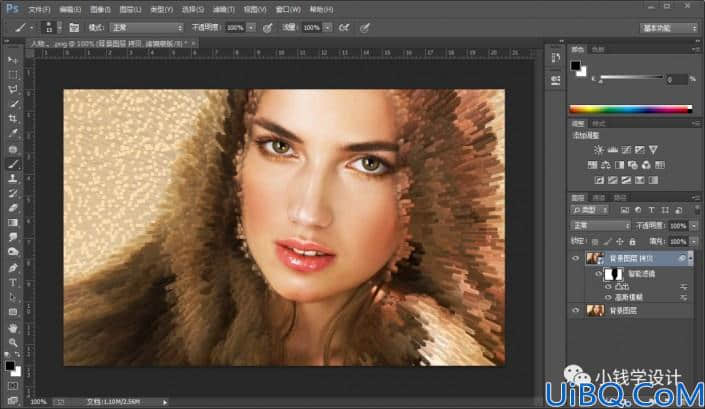This screenshot has height=409, width=705.
Task: Open the workspace switcher dropdown
Action: click(x=669, y=28)
